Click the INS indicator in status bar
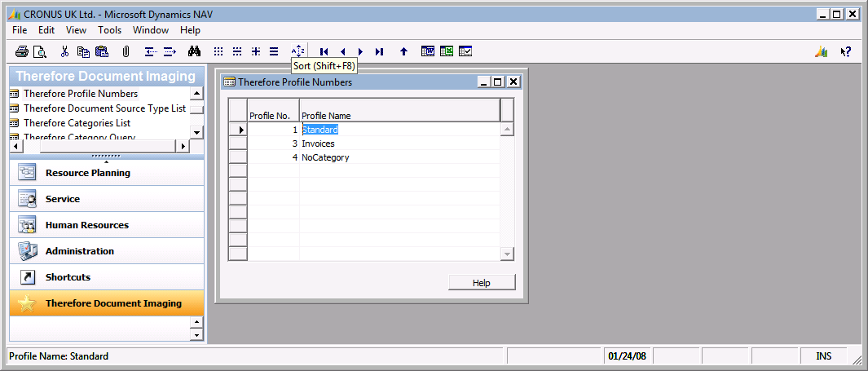Viewport: 868px width, 371px height. pos(824,356)
